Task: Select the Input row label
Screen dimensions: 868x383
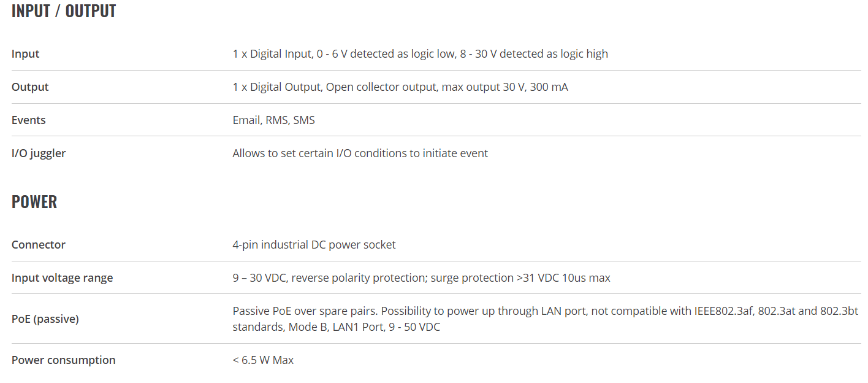Action: (x=25, y=54)
